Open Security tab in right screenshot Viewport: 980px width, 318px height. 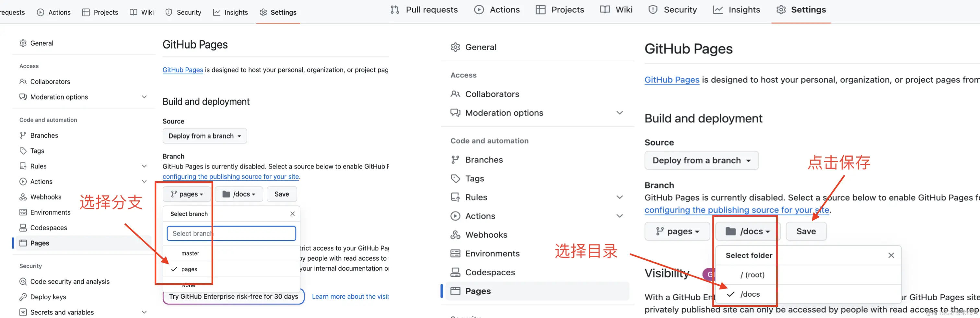(672, 9)
